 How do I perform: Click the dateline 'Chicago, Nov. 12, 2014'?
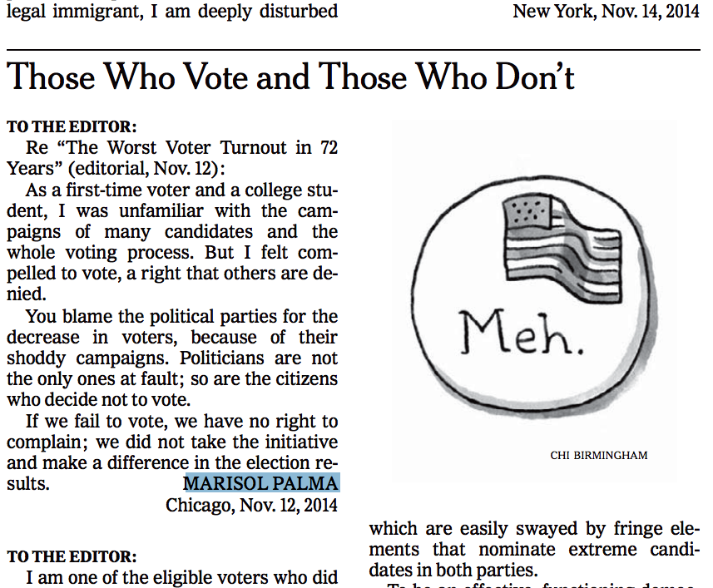point(251,505)
